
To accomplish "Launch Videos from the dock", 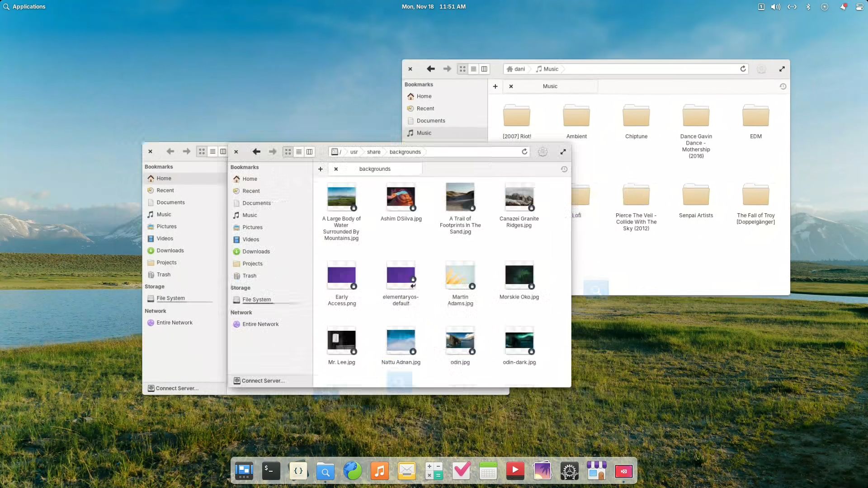I will click(515, 471).
